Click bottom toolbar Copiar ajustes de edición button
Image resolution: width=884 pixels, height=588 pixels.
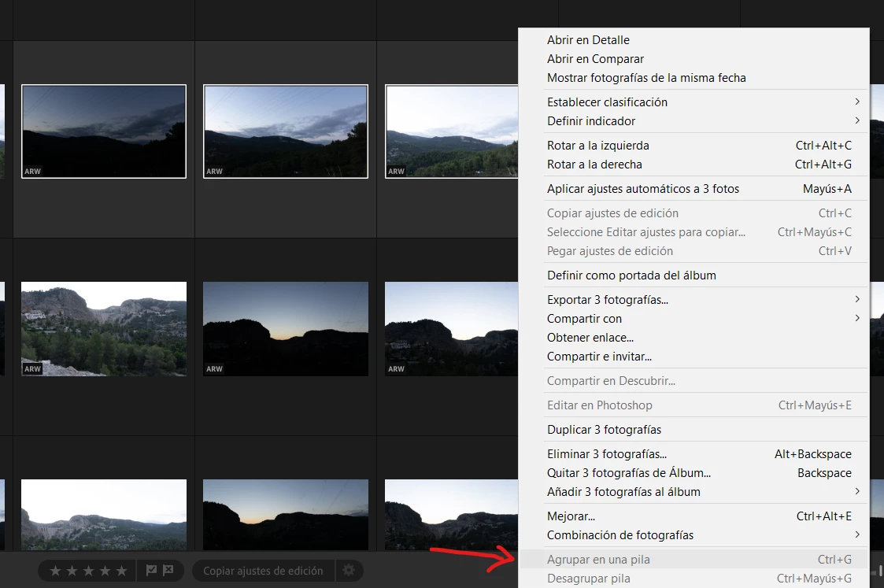point(263,571)
